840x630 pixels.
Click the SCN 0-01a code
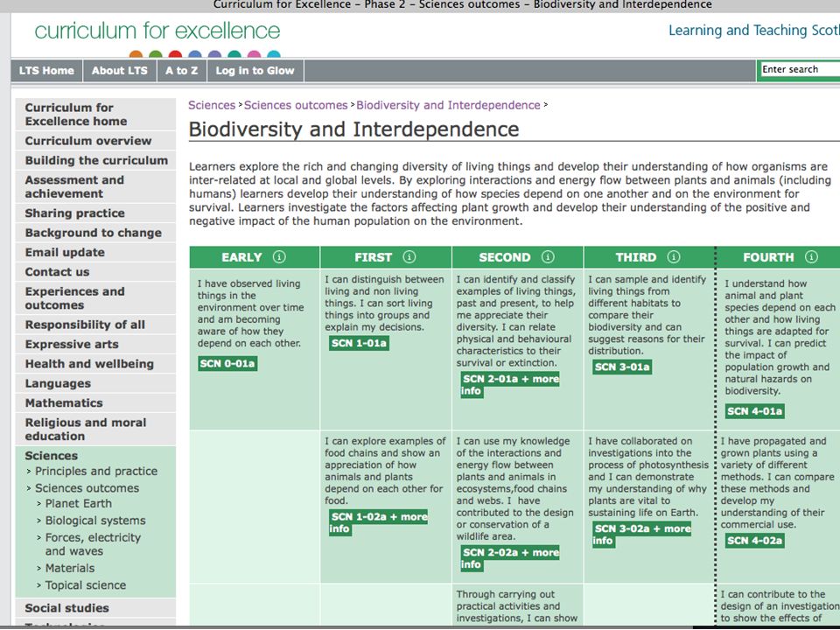[x=227, y=364]
